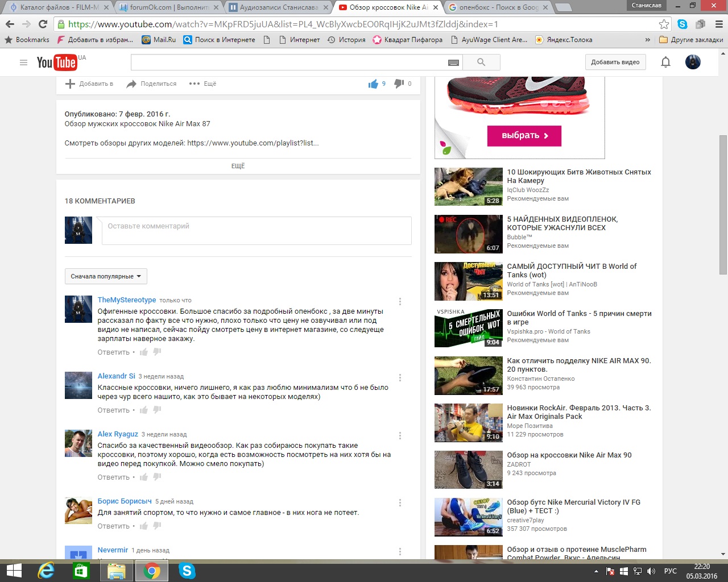
Task: Open Квадрат Пифагора bookmark
Action: coord(408,40)
